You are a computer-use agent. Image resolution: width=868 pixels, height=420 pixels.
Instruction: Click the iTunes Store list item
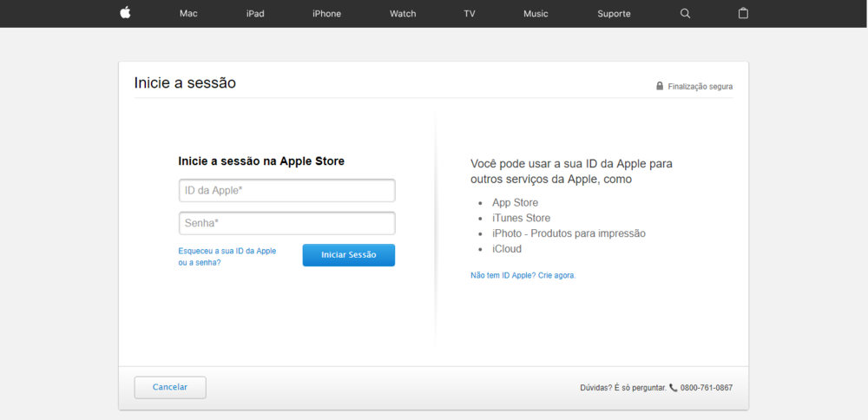[x=521, y=218]
